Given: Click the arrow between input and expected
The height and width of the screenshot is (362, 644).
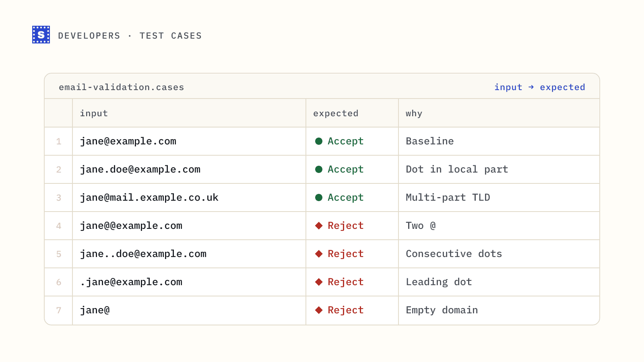Looking at the screenshot, I should pyautogui.click(x=531, y=87).
